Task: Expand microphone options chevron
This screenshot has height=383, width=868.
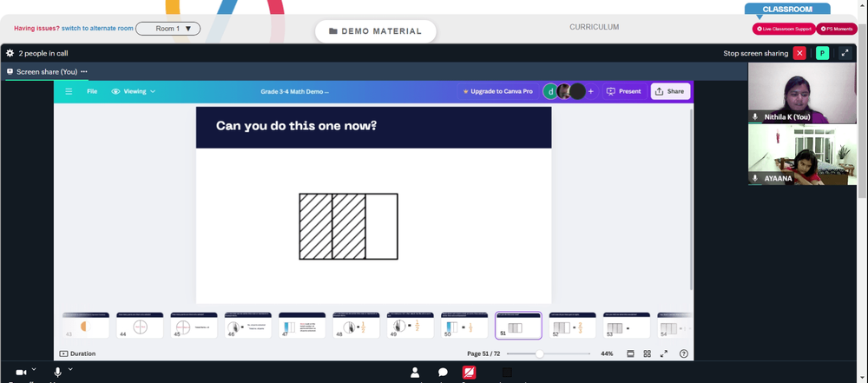Action: point(70,369)
